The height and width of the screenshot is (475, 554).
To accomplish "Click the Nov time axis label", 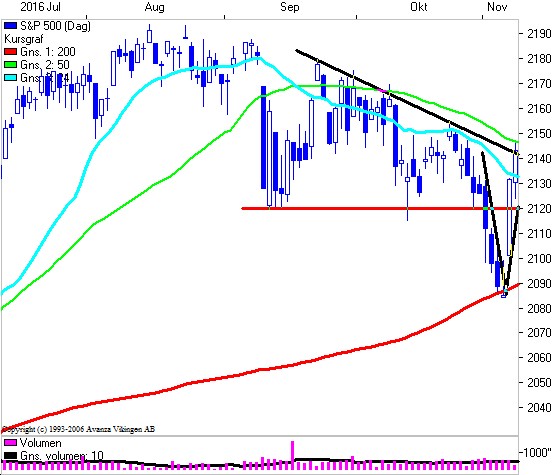I will [x=497, y=7].
